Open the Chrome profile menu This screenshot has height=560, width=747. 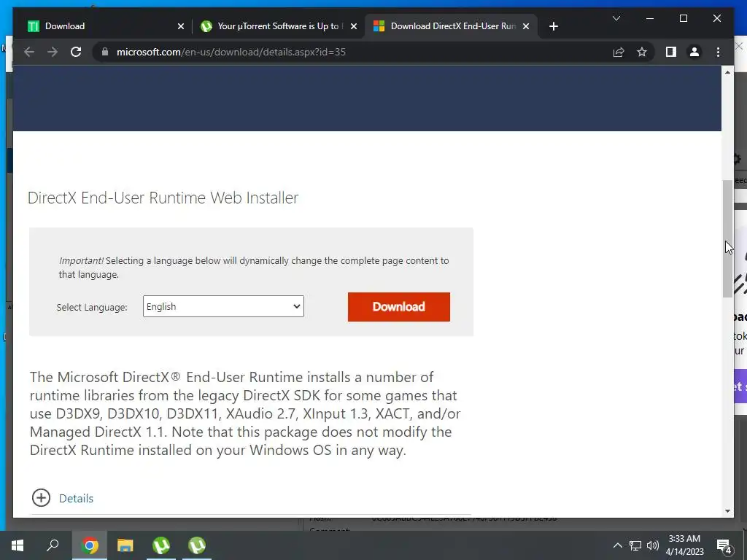694,52
